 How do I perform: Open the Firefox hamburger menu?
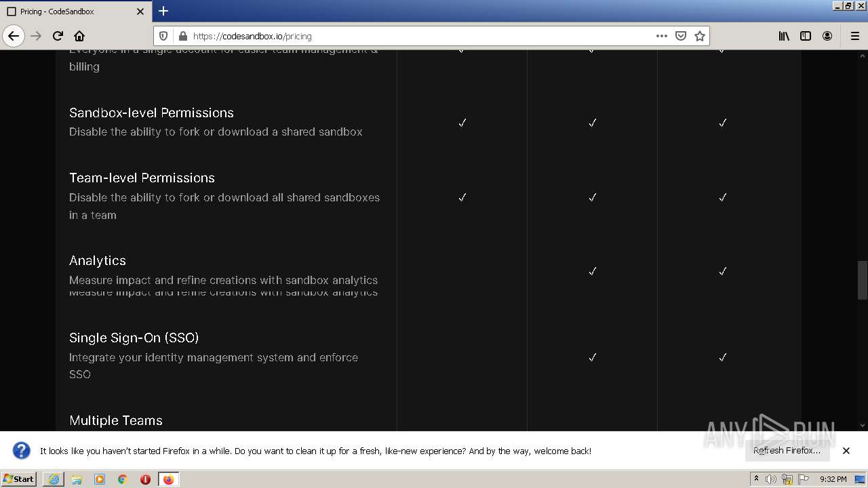pyautogui.click(x=854, y=36)
